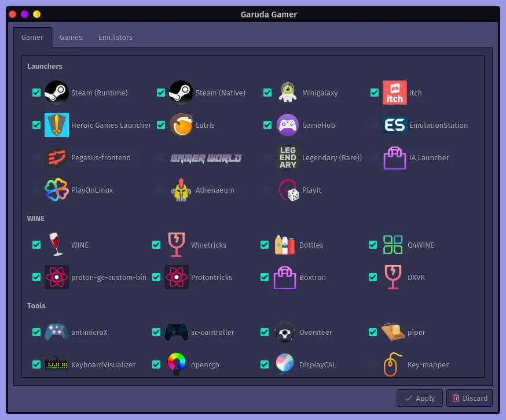
Task: Click the EmulationStation ES icon
Action: (x=395, y=125)
